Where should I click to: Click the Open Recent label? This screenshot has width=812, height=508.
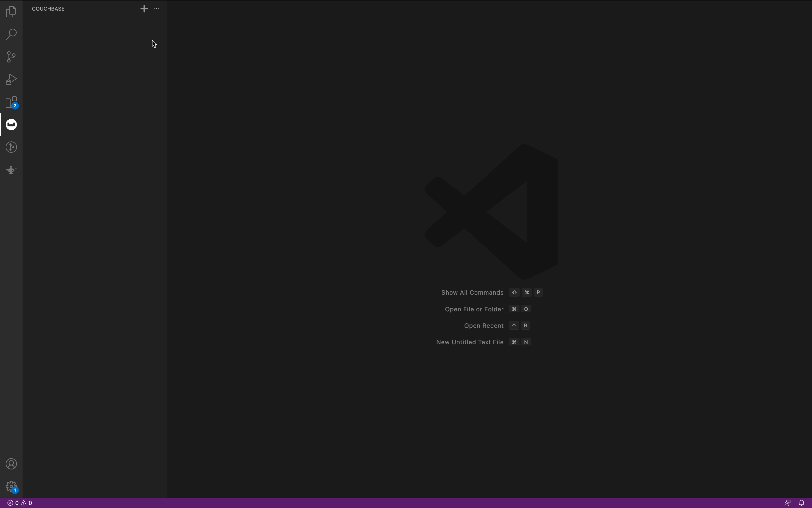484,326
